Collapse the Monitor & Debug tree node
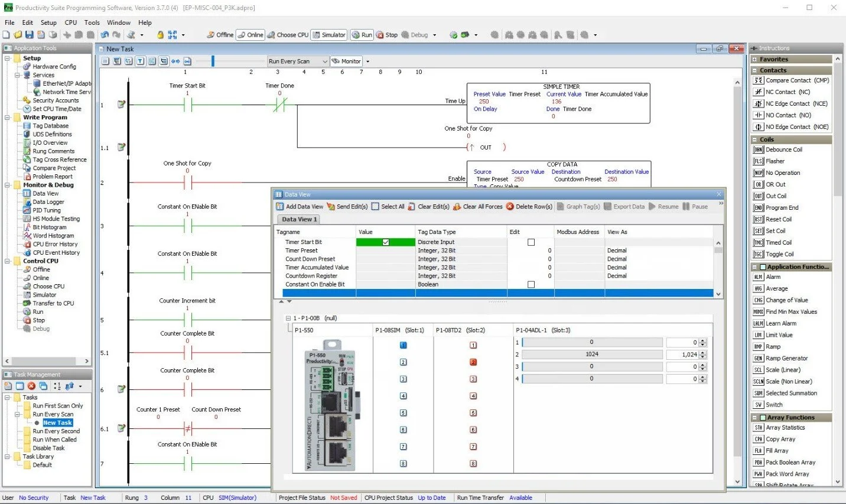Image resolution: width=846 pixels, height=504 pixels. coord(8,185)
